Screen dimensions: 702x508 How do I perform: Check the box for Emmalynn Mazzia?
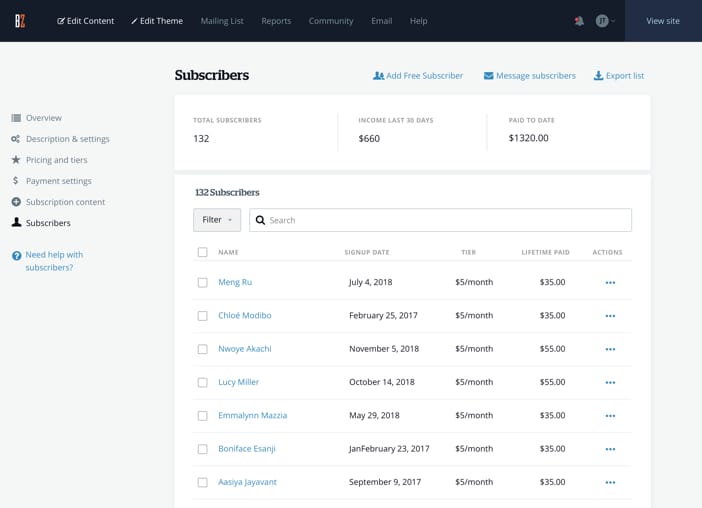(x=202, y=416)
